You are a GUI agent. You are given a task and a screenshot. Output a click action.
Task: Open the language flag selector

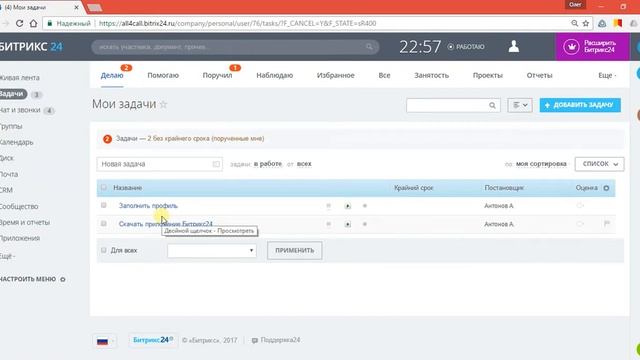coord(105,341)
